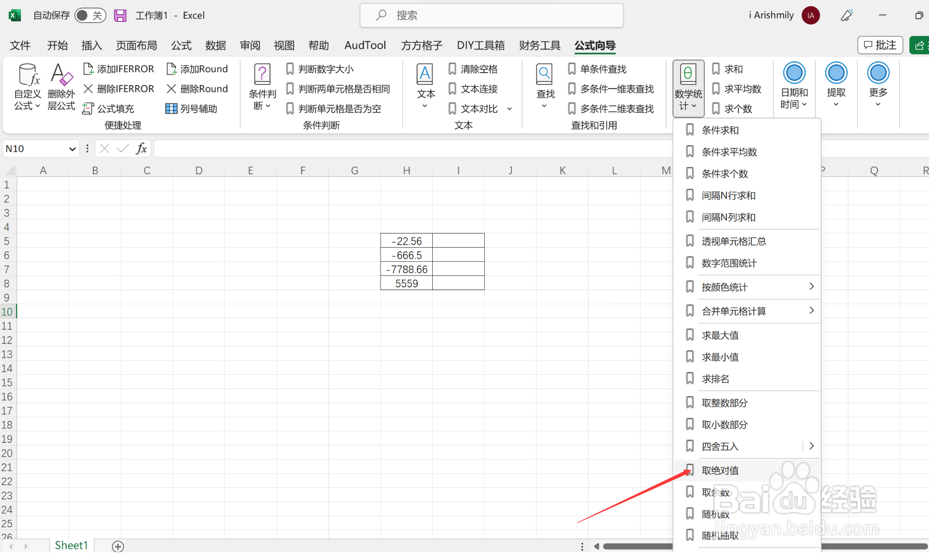Open the 查找 magnifier dropdown
Screen dimensions: 929x560
click(x=544, y=86)
